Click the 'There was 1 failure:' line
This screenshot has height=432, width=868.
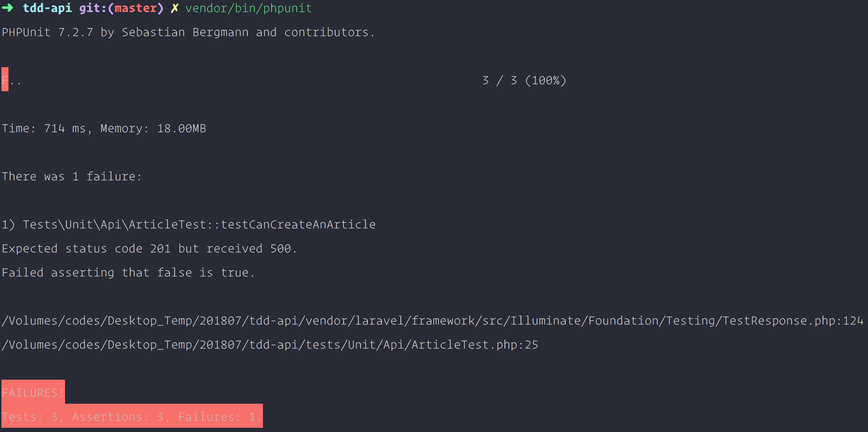coord(72,176)
